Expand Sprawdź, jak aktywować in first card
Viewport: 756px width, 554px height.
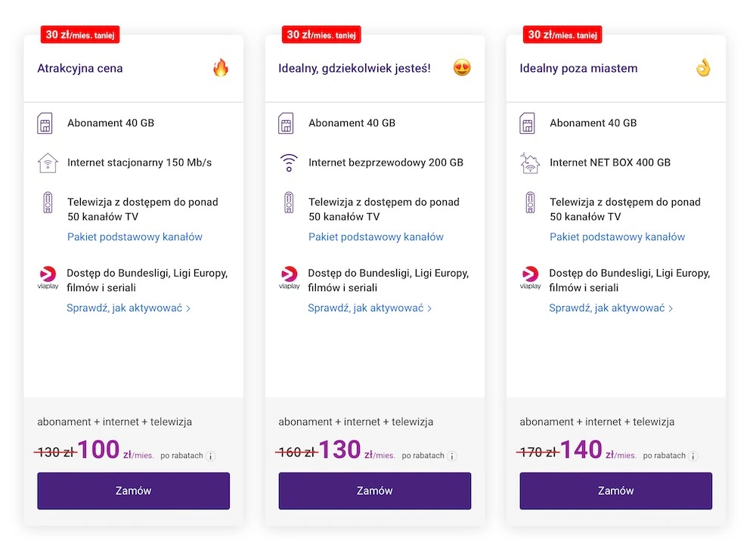pos(129,308)
